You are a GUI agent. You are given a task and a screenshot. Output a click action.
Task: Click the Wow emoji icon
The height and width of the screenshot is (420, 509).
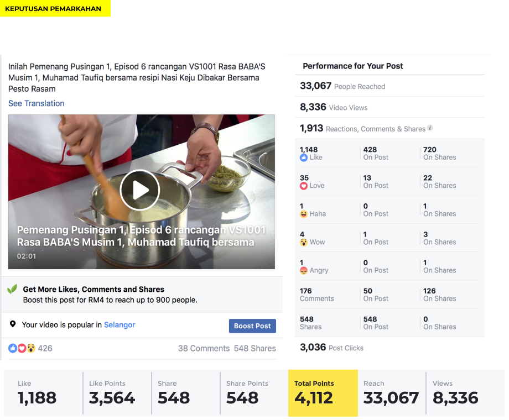pyautogui.click(x=304, y=242)
